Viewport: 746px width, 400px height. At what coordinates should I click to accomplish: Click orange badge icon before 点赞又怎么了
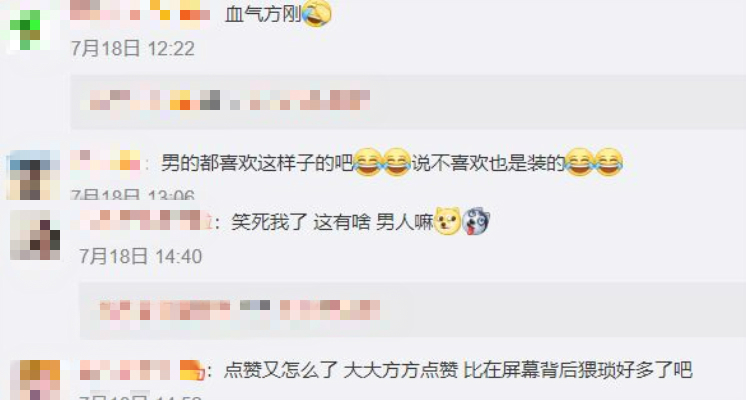pos(192,370)
